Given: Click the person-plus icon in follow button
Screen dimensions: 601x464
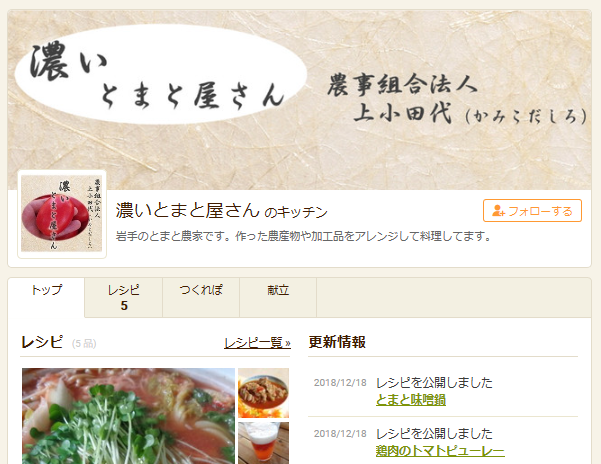Looking at the screenshot, I should coord(498,211).
